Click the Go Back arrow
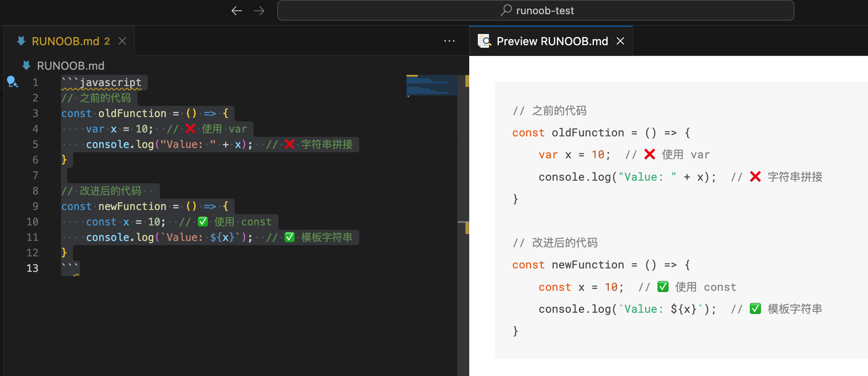Viewport: 868px width, 376px height. coord(237,11)
